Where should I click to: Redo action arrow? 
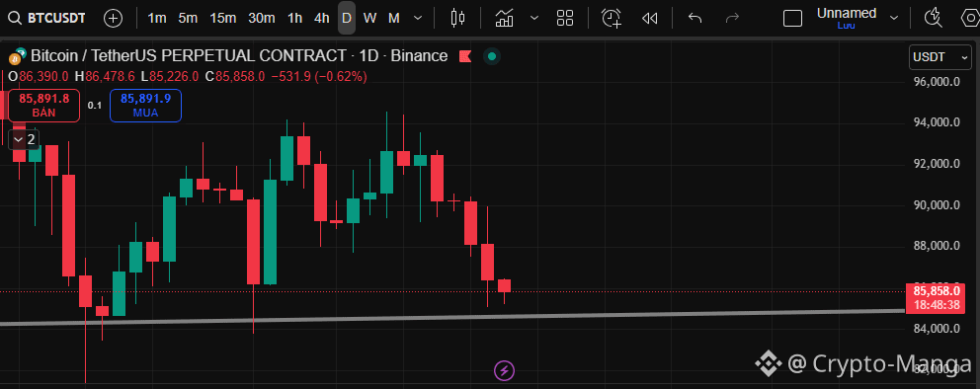(x=732, y=18)
